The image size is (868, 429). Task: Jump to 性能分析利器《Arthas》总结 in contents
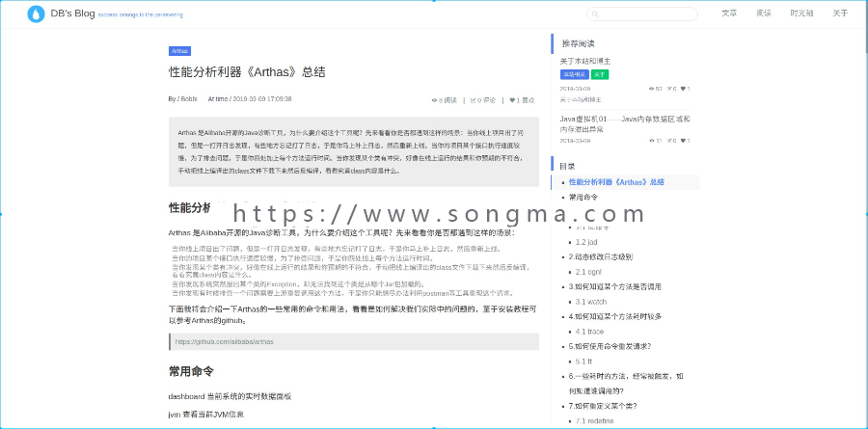616,182
